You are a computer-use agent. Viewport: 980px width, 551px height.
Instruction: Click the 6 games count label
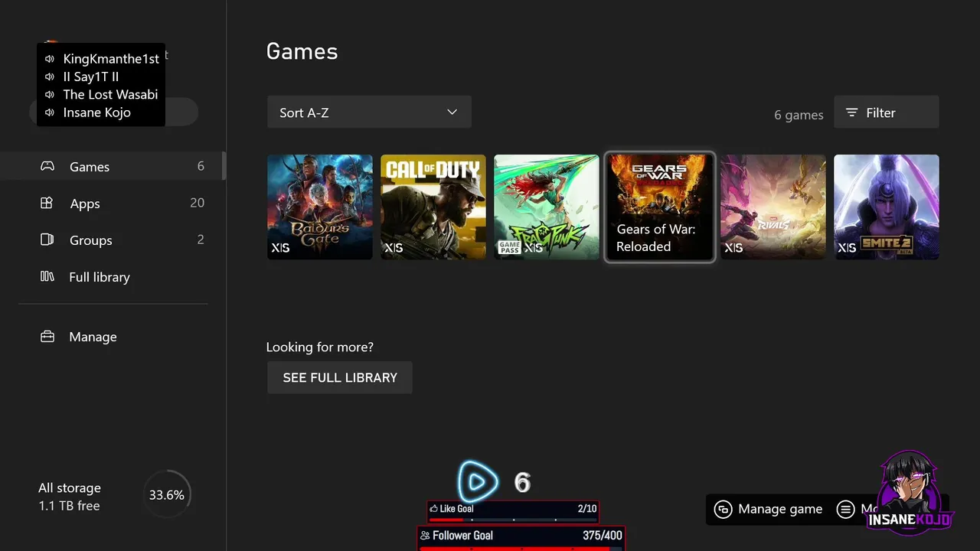pos(799,115)
